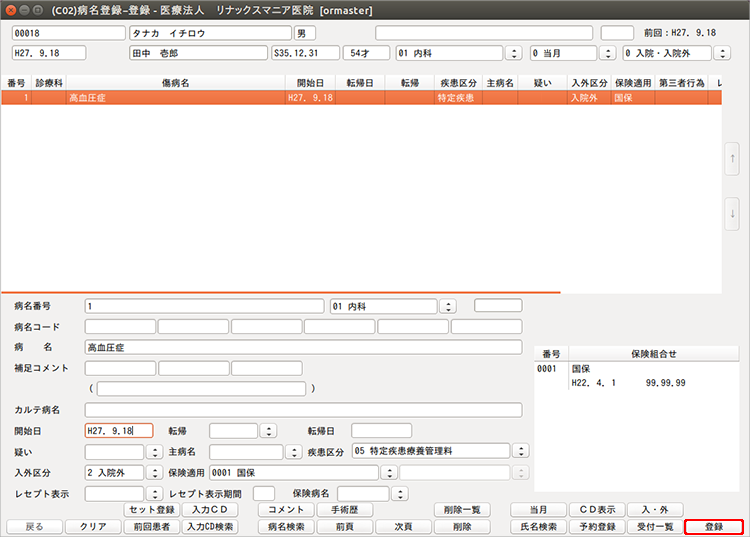The width and height of the screenshot is (750, 537).
Task: Click the 転帰日 input field
Action: click(x=381, y=431)
